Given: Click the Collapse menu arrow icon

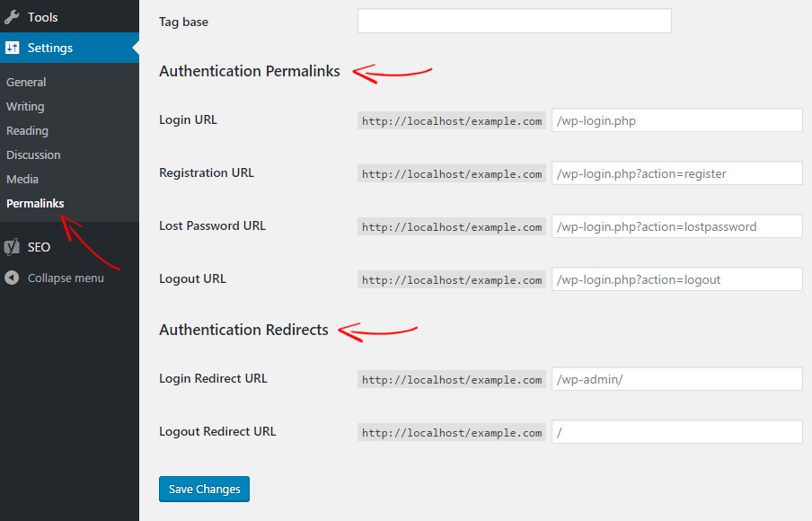Looking at the screenshot, I should point(12,278).
